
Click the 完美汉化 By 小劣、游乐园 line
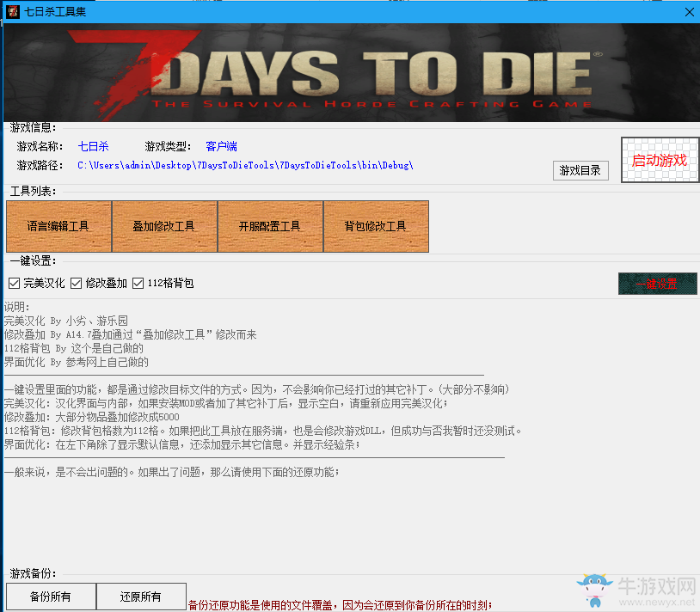point(66,321)
